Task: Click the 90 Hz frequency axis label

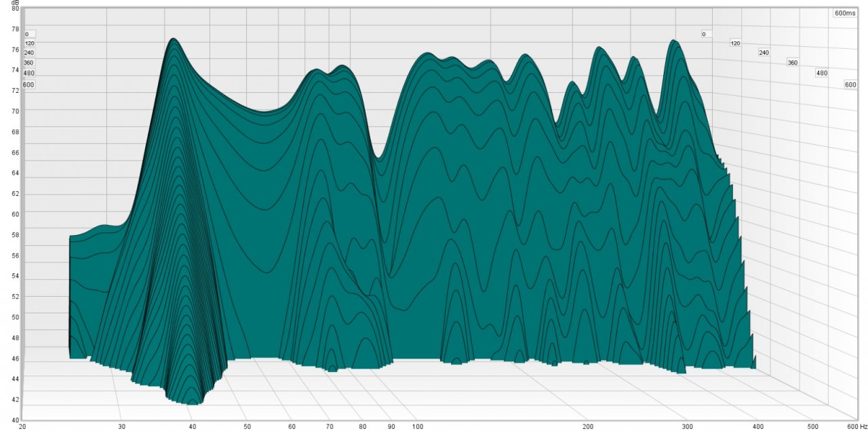Action: point(391,427)
